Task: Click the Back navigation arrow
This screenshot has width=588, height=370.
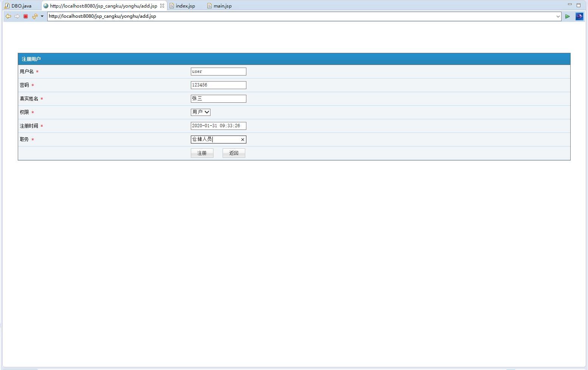Action: [8, 16]
